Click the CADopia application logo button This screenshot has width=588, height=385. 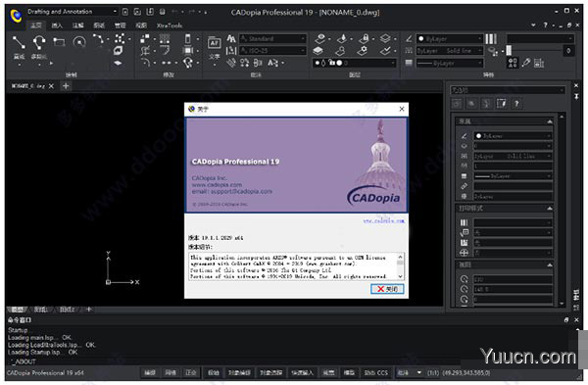(16, 16)
